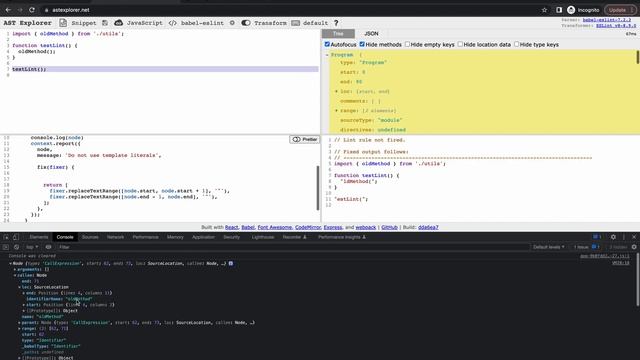This screenshot has width=640, height=360.
Task: Switch to DevTools Security tab
Action: [x=231, y=237]
